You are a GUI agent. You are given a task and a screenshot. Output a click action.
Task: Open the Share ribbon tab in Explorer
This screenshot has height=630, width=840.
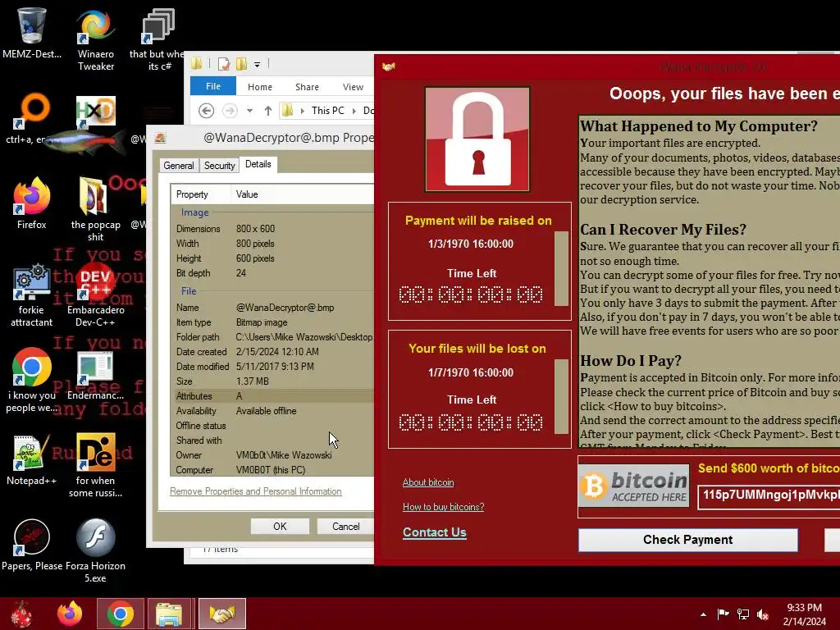pyautogui.click(x=307, y=87)
